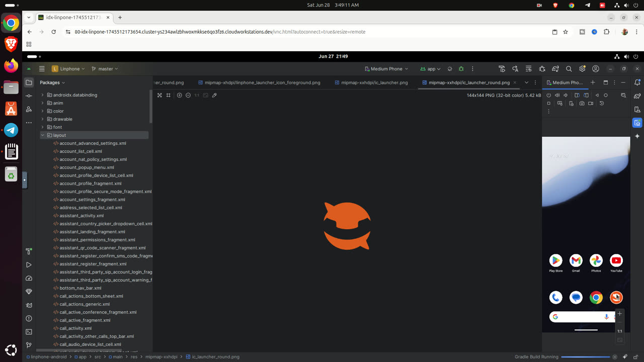Open the Project tool window folder icon
Image resolution: width=644 pixels, height=362 pixels.
[29, 82]
